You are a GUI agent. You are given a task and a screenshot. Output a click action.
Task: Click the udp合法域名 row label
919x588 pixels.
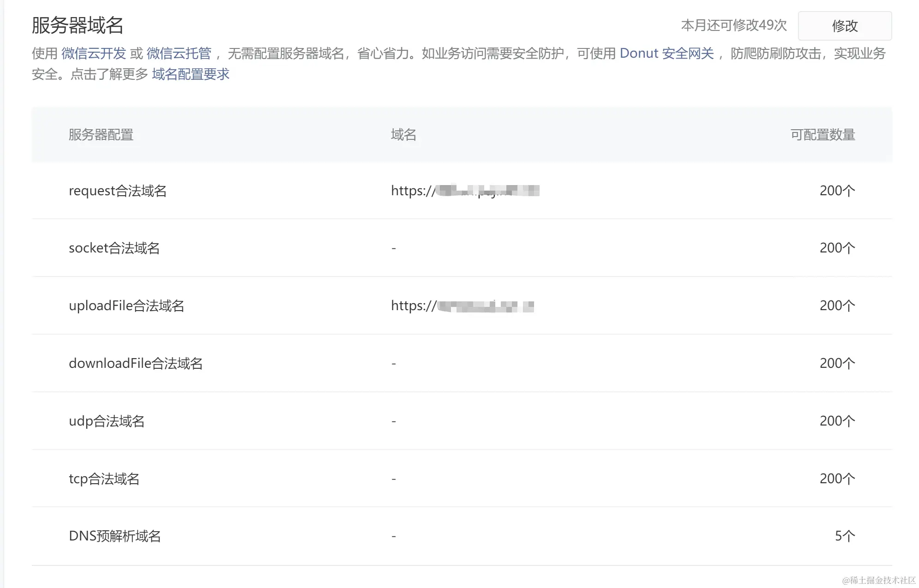107,421
